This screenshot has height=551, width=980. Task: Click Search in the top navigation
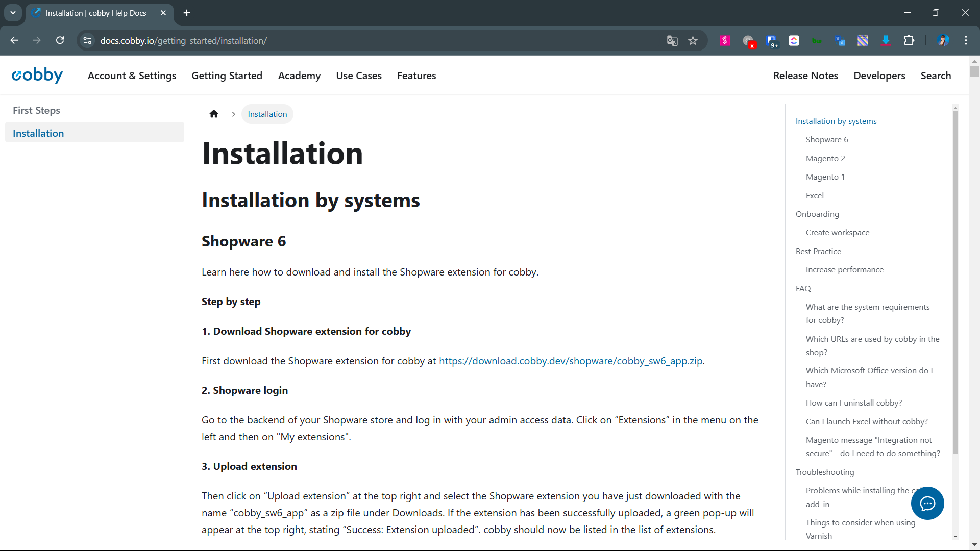coord(935,76)
